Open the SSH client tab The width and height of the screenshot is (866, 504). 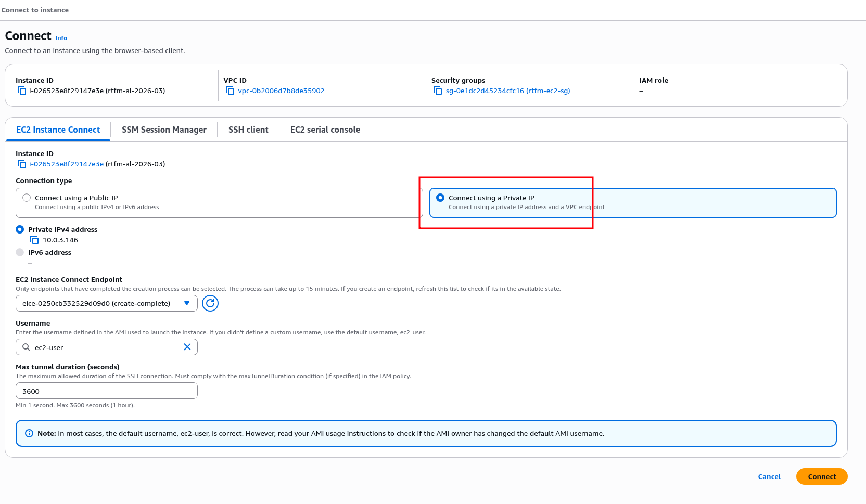[248, 130]
